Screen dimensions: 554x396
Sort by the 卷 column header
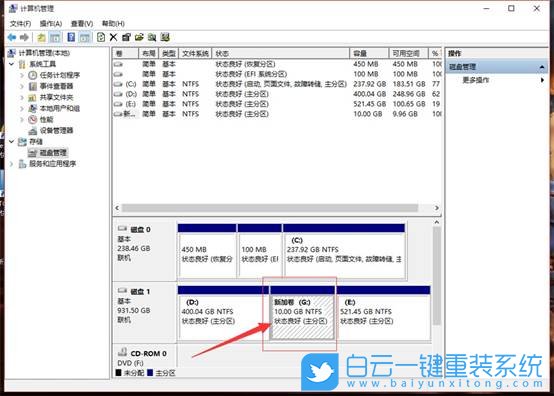[x=125, y=53]
